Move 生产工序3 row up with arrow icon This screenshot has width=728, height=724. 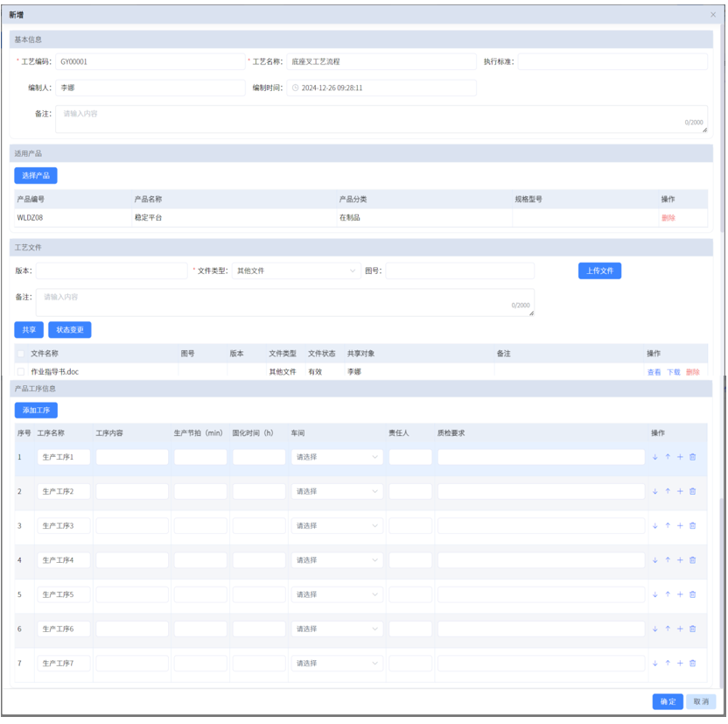(x=667, y=525)
